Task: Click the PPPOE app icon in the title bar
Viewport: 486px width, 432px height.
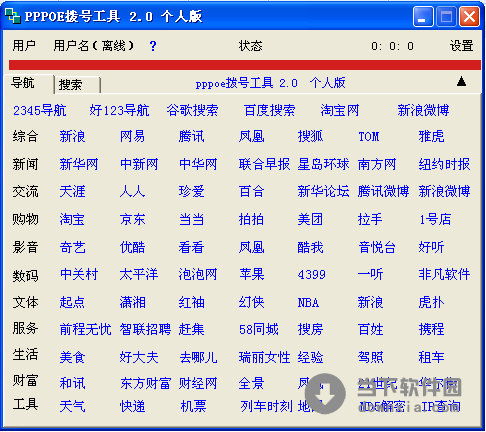Action: tap(12, 16)
